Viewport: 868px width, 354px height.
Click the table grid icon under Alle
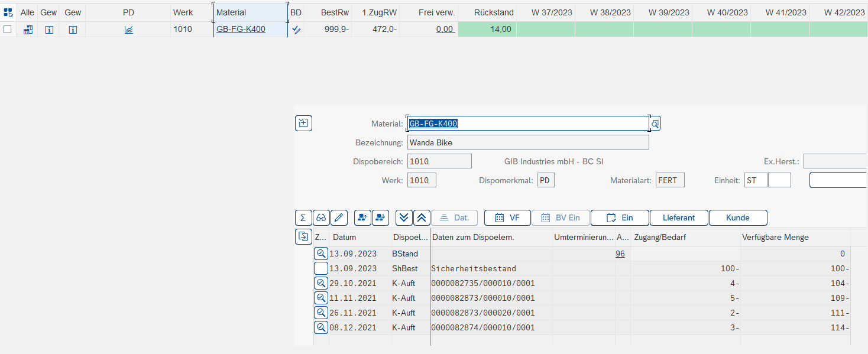coord(28,30)
